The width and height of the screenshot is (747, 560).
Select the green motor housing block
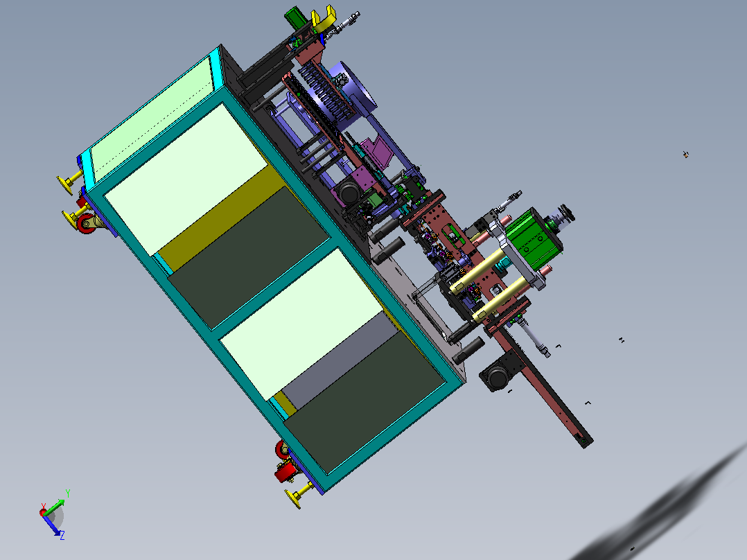coord(533,238)
